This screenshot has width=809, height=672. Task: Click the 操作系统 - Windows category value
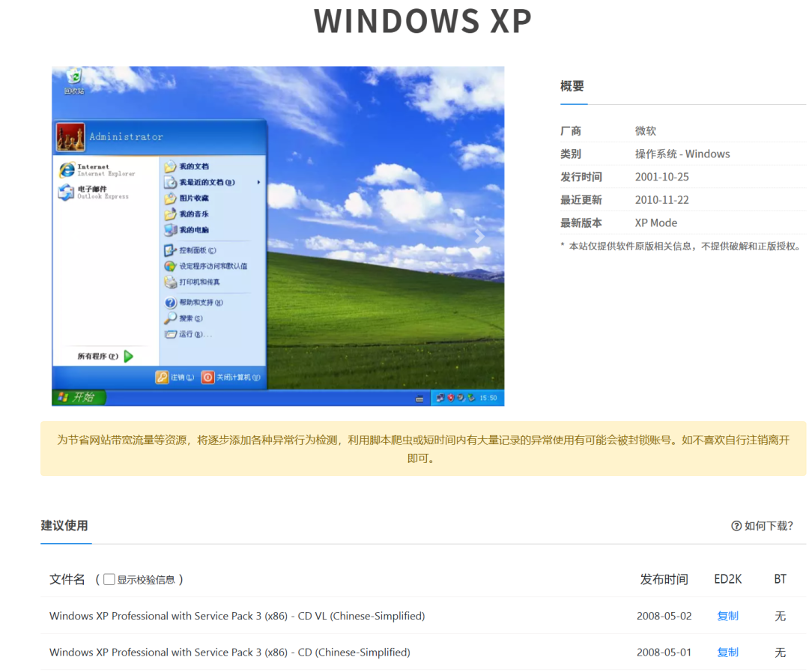pos(682,154)
